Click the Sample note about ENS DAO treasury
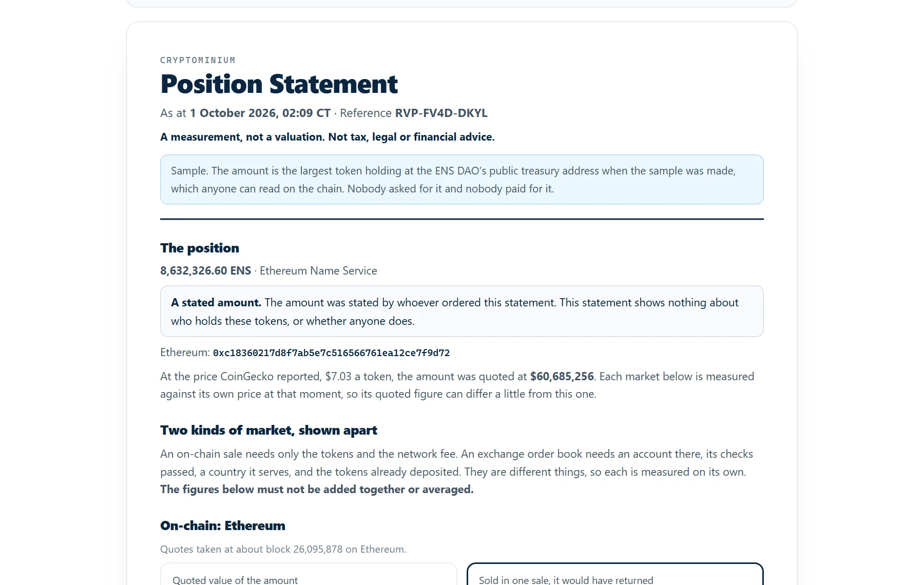924x585 pixels. (461, 180)
